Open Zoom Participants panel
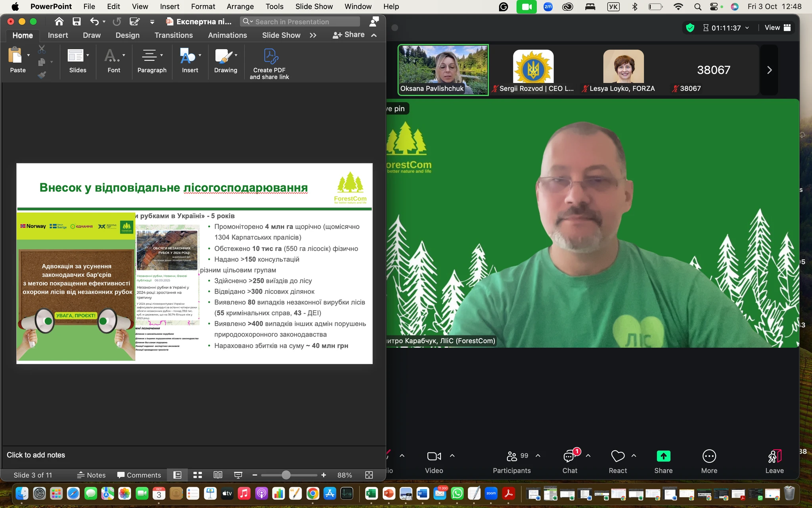812x508 pixels. [x=512, y=462]
